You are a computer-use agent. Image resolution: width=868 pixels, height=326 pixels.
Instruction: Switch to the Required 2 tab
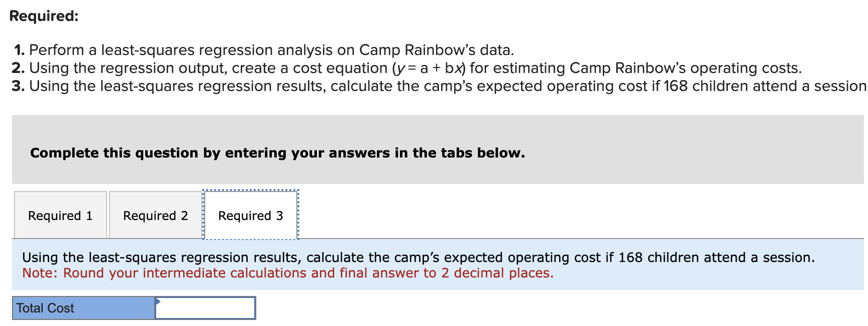155,215
